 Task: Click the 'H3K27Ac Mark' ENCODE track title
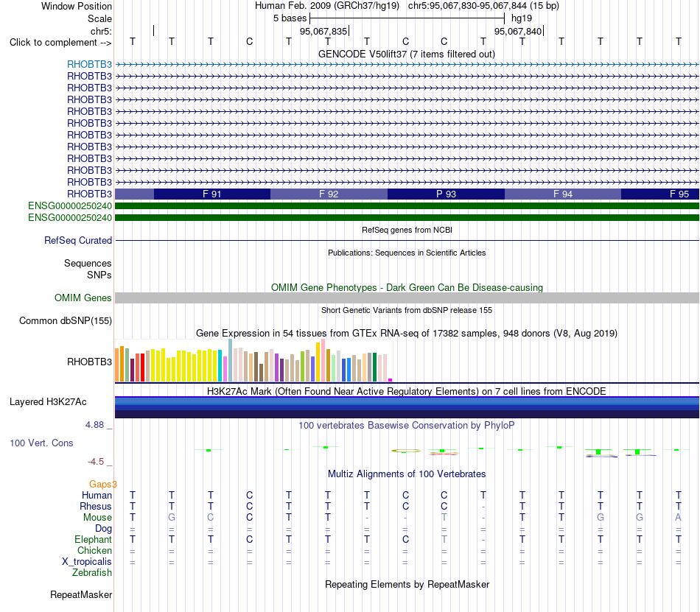pos(407,391)
